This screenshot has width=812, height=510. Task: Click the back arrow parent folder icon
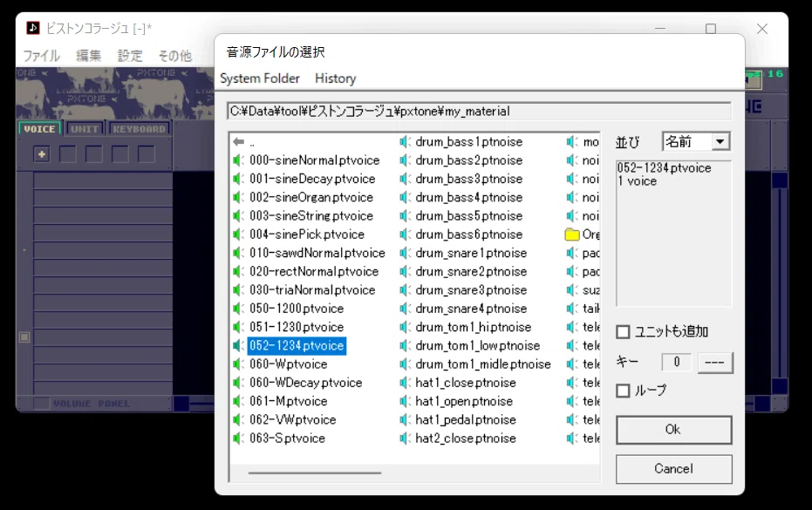click(238, 142)
